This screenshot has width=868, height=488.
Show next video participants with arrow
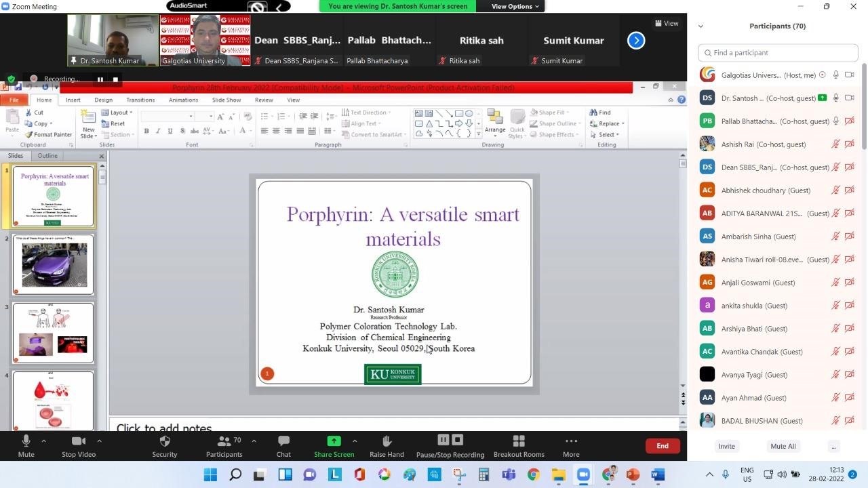pyautogui.click(x=636, y=41)
